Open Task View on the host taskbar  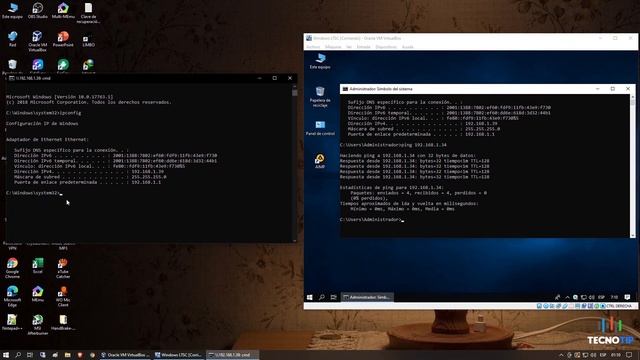(30, 355)
